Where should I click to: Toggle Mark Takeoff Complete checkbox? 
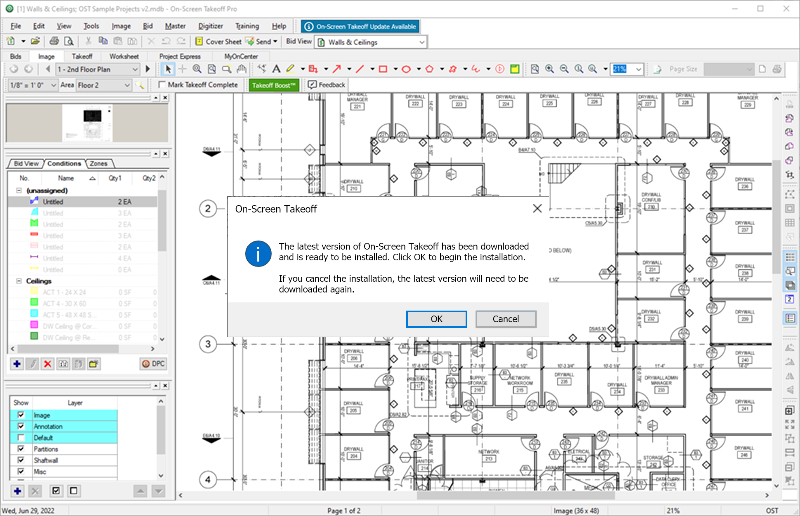pos(162,85)
